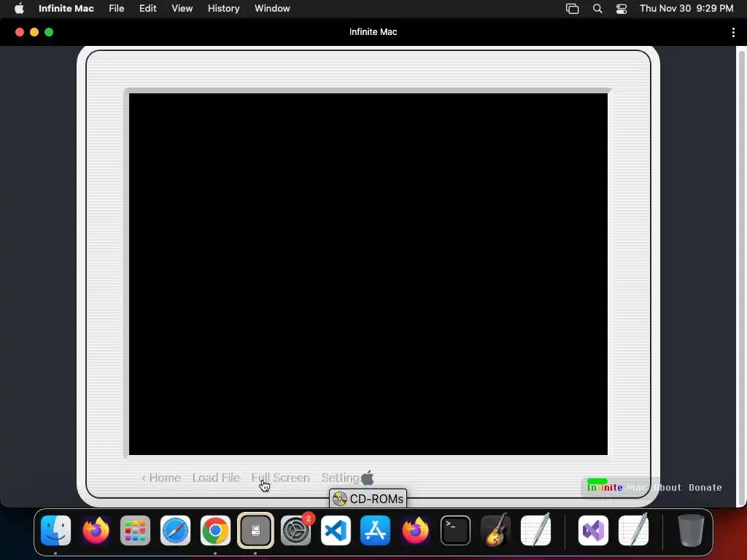
Task: Open Control Center in the menu bar
Action: coord(622,9)
